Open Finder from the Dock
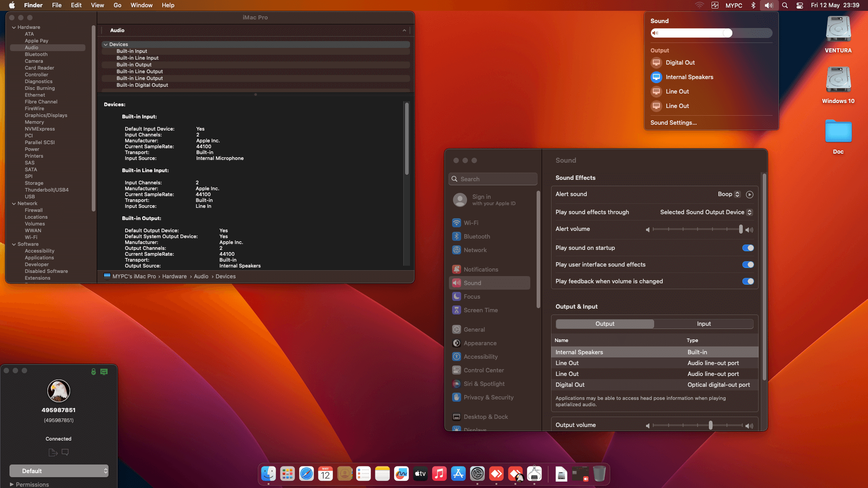This screenshot has height=488, width=868. [x=269, y=474]
